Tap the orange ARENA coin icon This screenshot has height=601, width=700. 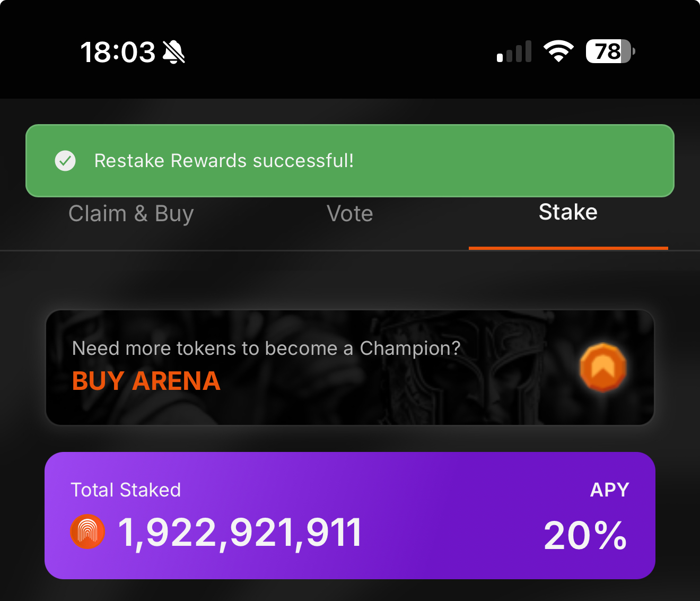[603, 367]
